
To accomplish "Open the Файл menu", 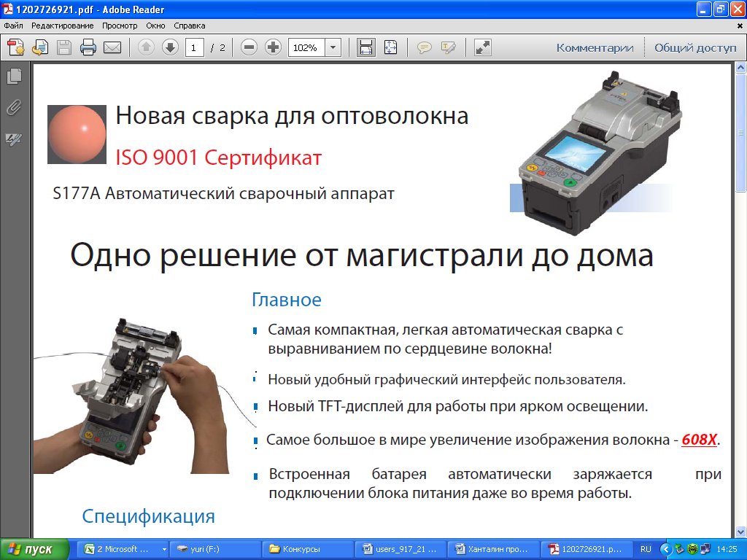I will pos(13,26).
